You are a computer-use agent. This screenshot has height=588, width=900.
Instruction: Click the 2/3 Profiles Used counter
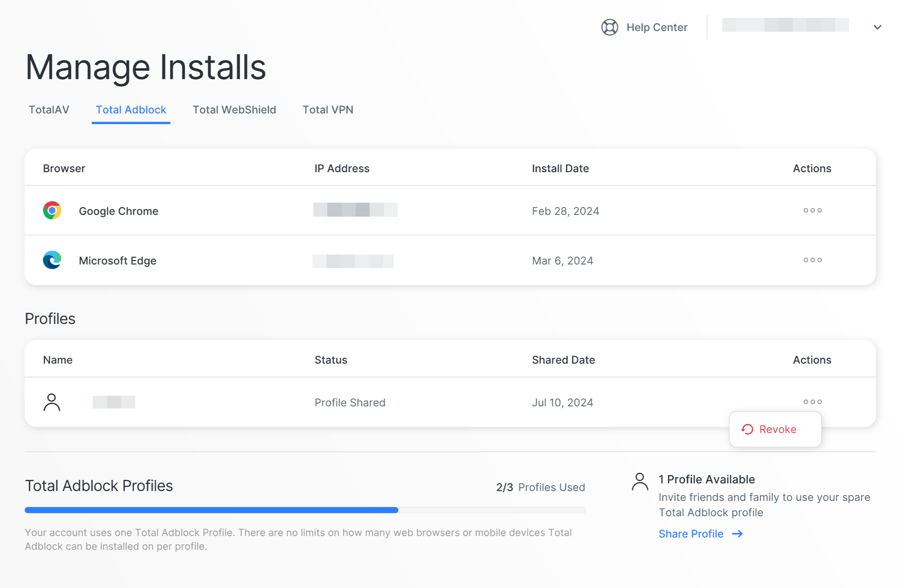click(x=540, y=487)
